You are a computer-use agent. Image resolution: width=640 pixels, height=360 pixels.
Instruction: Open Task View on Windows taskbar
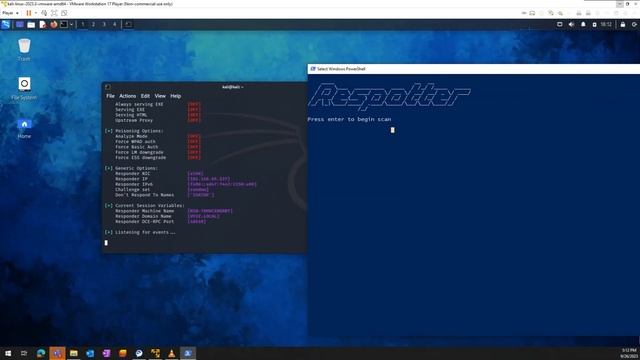(24, 353)
